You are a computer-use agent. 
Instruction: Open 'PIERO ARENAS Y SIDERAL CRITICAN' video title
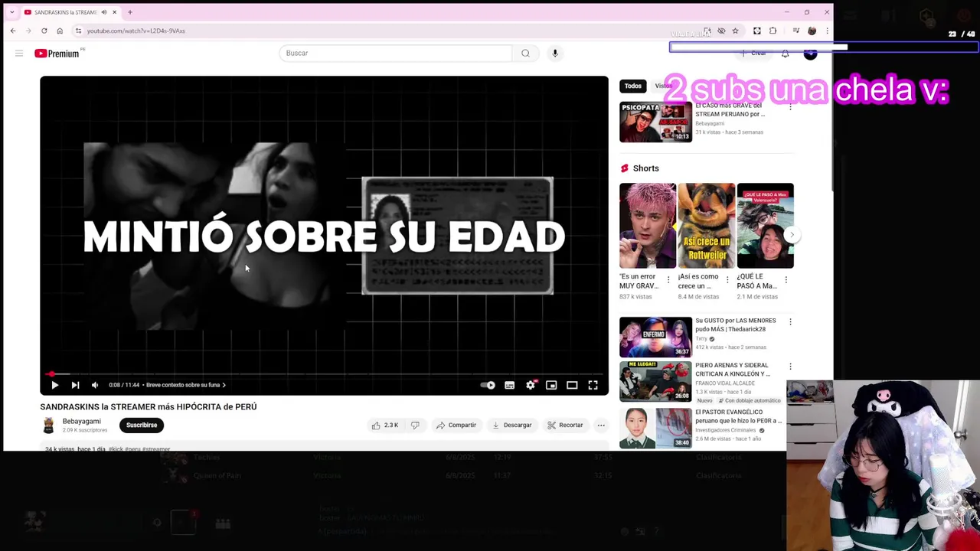pyautogui.click(x=733, y=370)
